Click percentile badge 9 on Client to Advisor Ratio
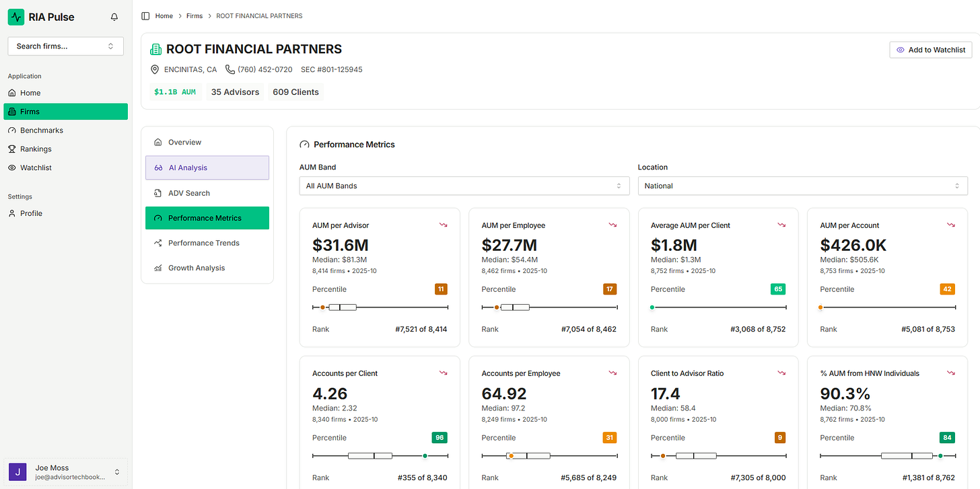The width and height of the screenshot is (980, 489). click(x=780, y=437)
